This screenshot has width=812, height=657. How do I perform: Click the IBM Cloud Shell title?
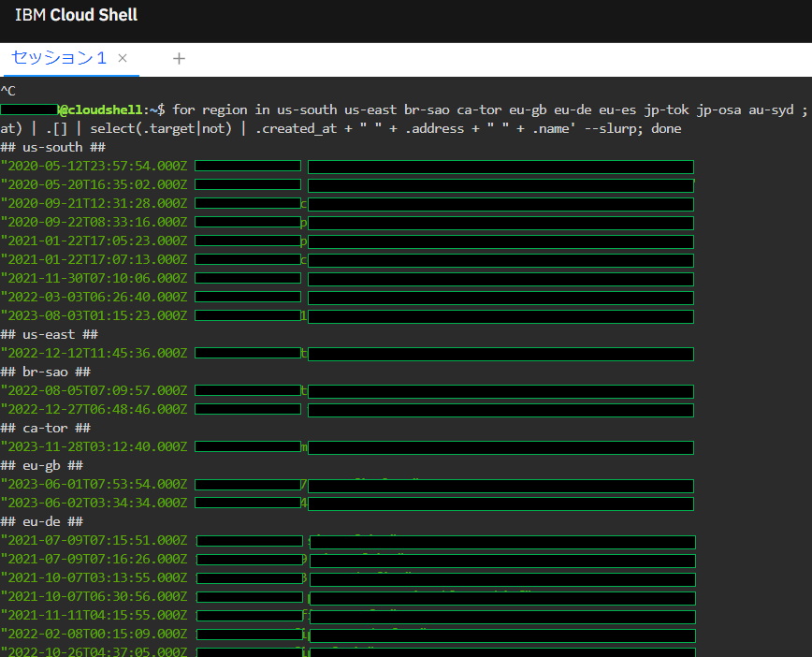tap(76, 15)
